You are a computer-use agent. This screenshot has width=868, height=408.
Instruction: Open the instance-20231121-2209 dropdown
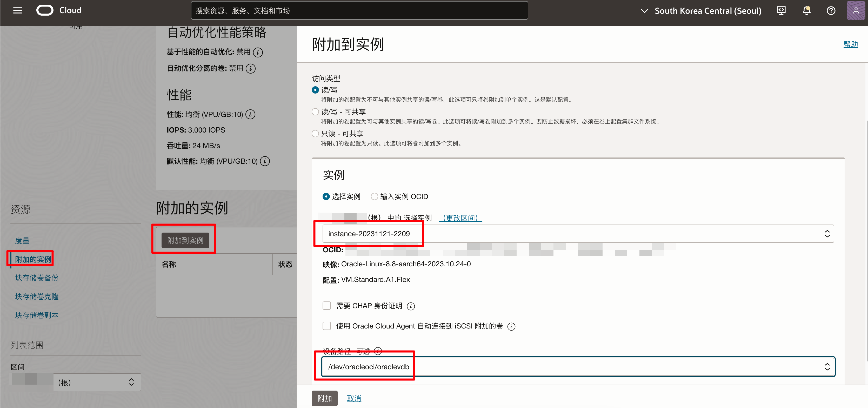(578, 234)
